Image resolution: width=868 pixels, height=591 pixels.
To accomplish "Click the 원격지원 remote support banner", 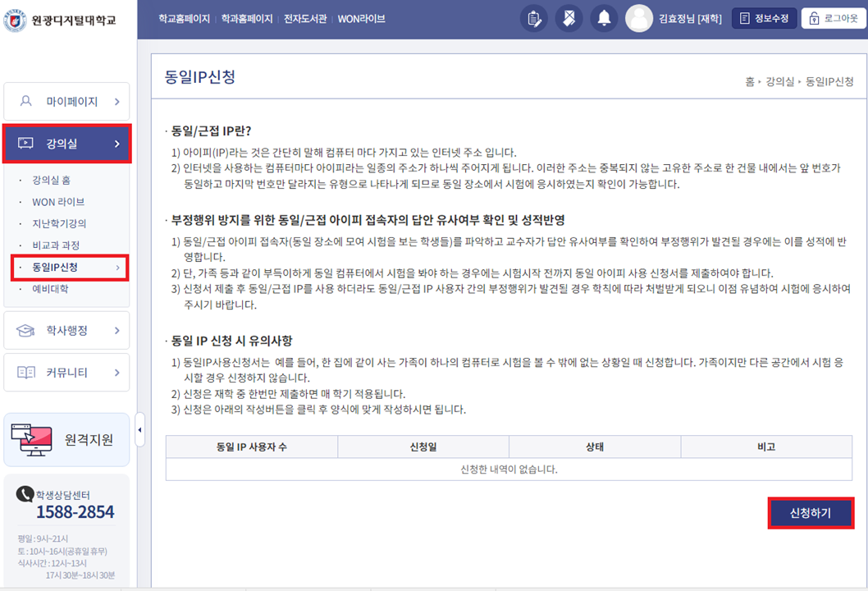I will click(x=66, y=439).
